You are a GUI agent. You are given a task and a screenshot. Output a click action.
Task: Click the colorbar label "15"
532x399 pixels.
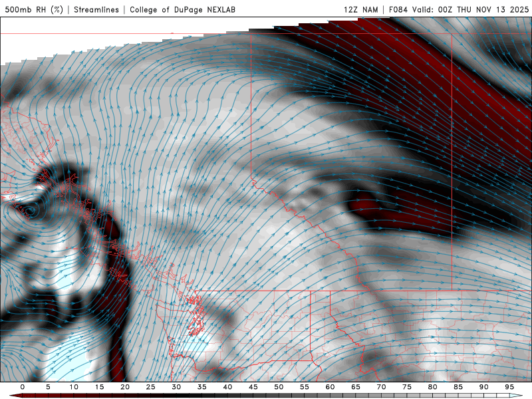point(99,387)
